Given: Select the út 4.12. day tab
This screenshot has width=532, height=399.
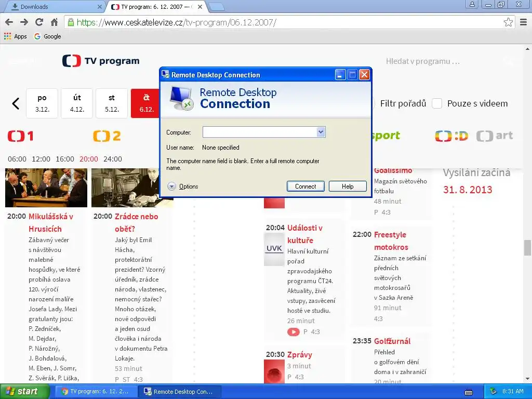Looking at the screenshot, I should (x=77, y=103).
